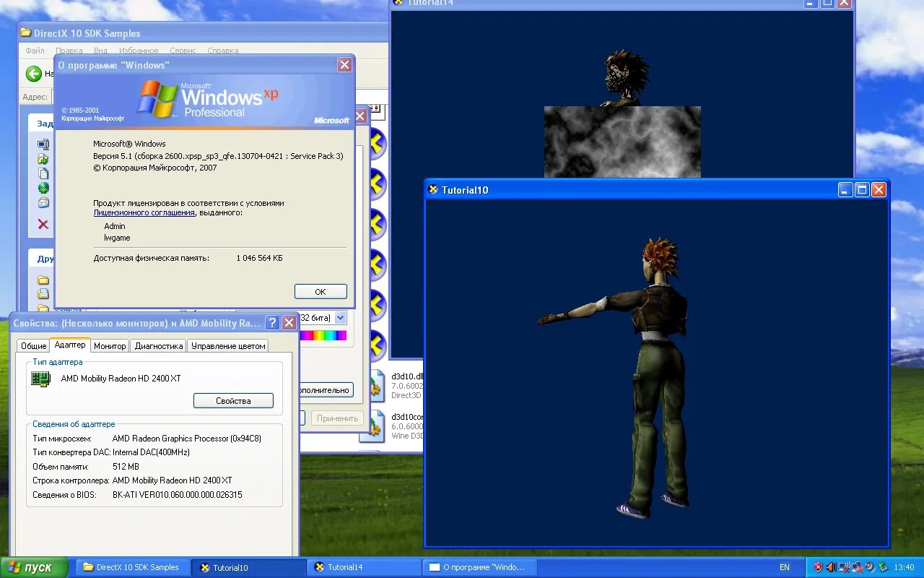924x578 pixels.
Task: Select the Адаптер tab
Action: click(x=70, y=345)
